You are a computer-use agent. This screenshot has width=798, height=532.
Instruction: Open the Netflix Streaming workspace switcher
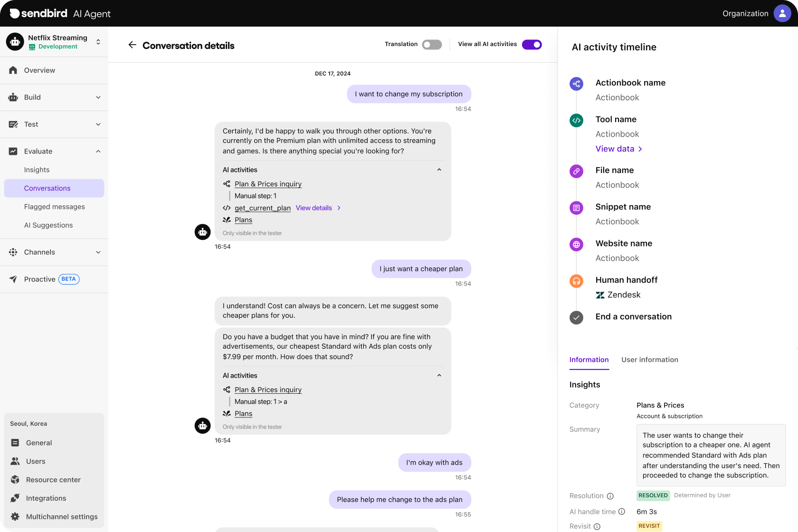[98, 42]
